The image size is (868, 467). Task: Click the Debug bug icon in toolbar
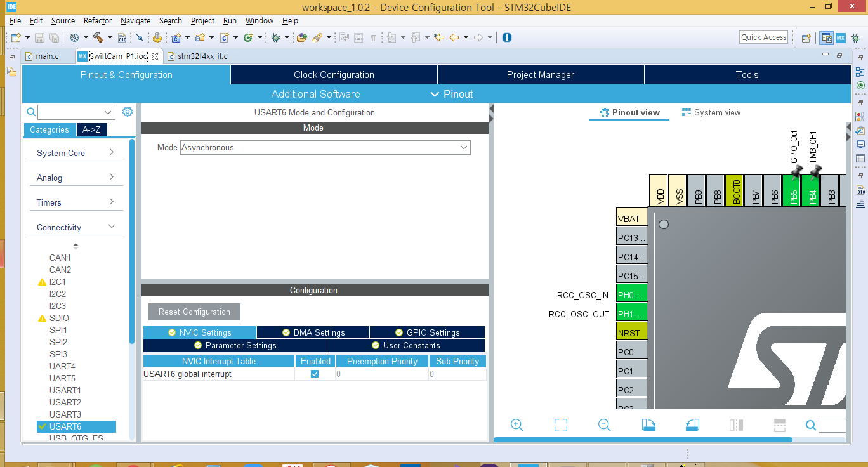click(x=275, y=37)
